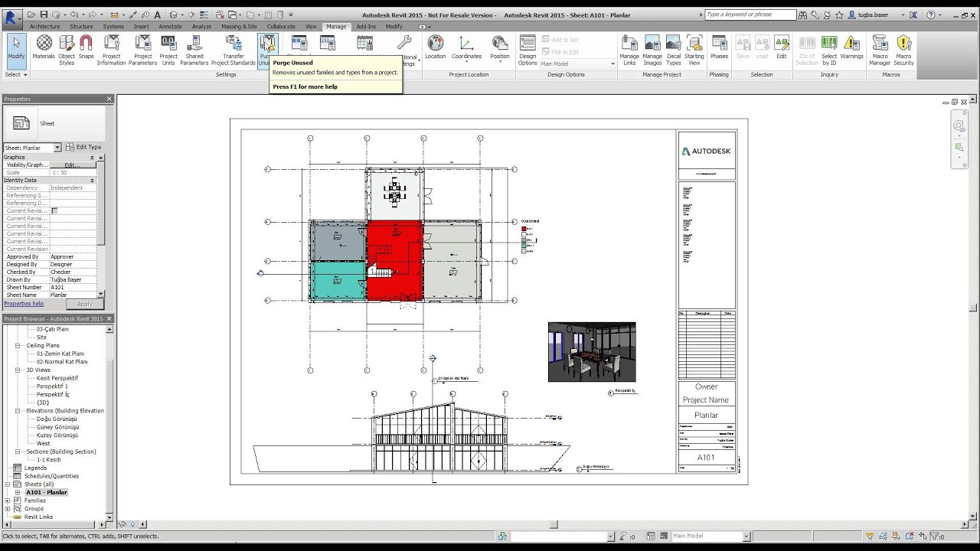Expand the Families tree node
Viewport: 980px width, 551px height.
pos(8,500)
